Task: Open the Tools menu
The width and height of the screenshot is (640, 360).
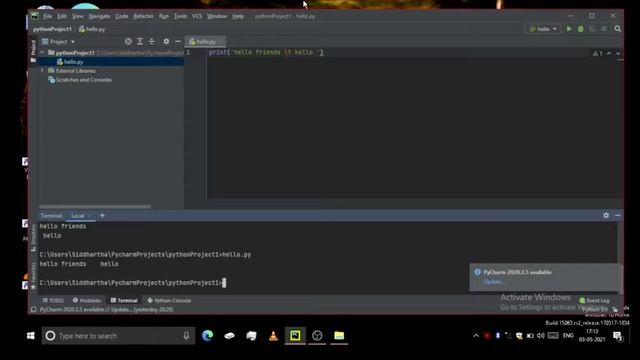Action: click(x=180, y=16)
